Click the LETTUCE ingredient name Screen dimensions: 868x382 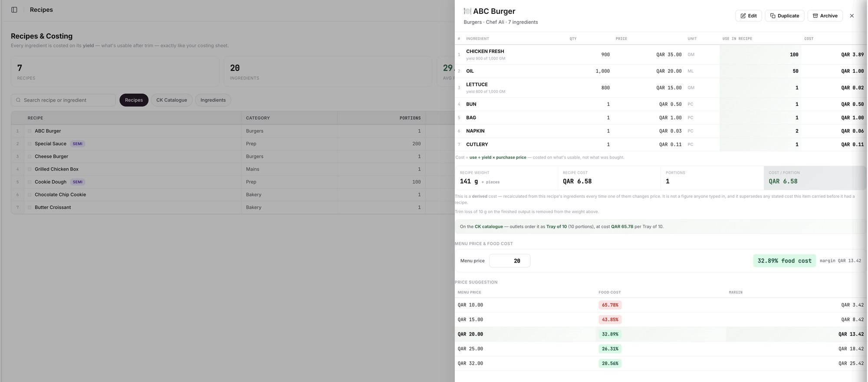click(477, 85)
